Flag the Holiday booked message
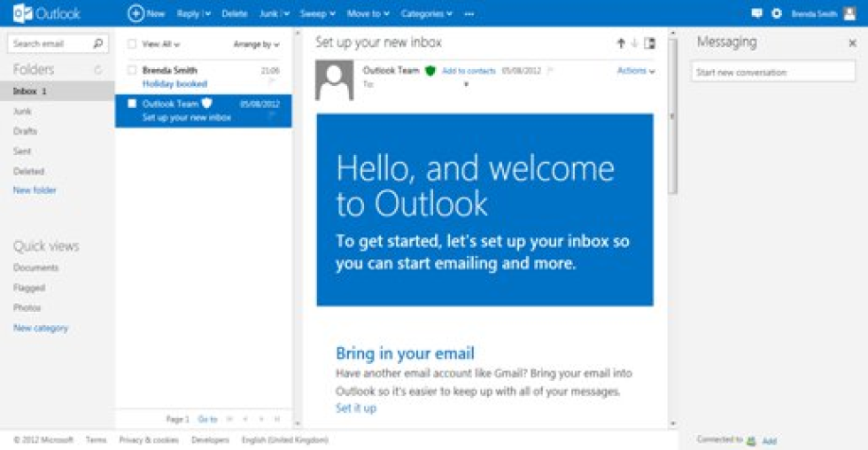The image size is (868, 450). [271, 81]
